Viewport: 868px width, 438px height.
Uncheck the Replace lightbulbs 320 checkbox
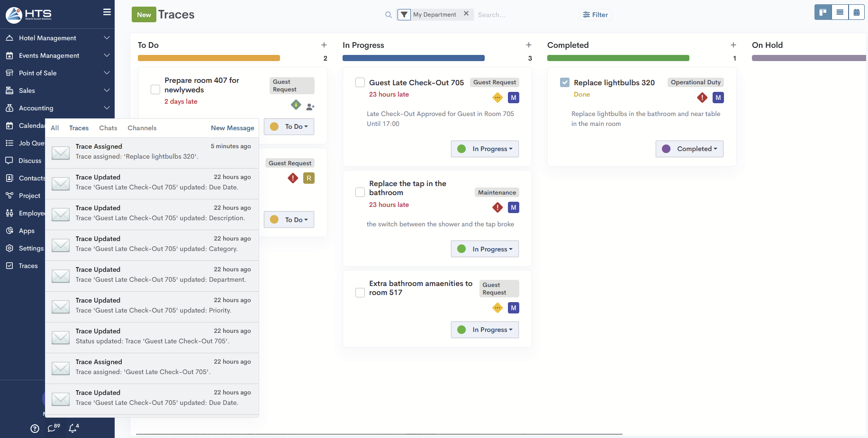click(565, 82)
